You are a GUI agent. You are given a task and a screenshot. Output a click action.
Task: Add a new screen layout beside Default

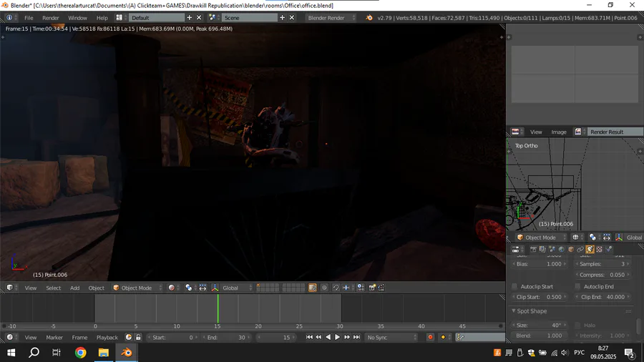190,18
